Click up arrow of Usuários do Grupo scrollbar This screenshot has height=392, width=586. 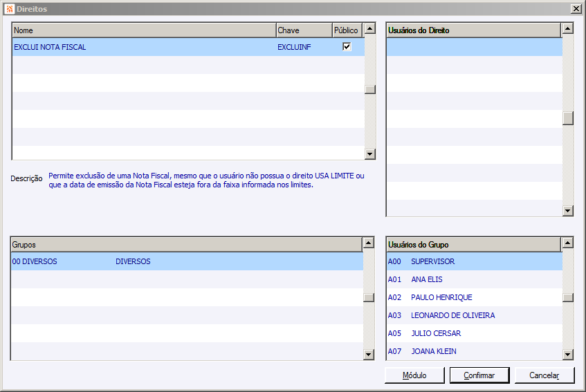[x=568, y=243]
